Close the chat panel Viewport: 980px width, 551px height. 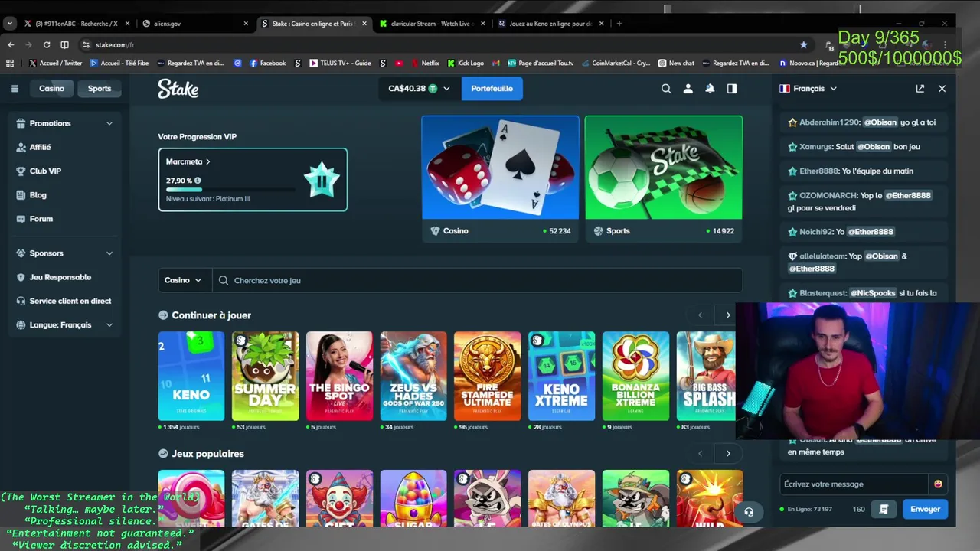coord(942,89)
